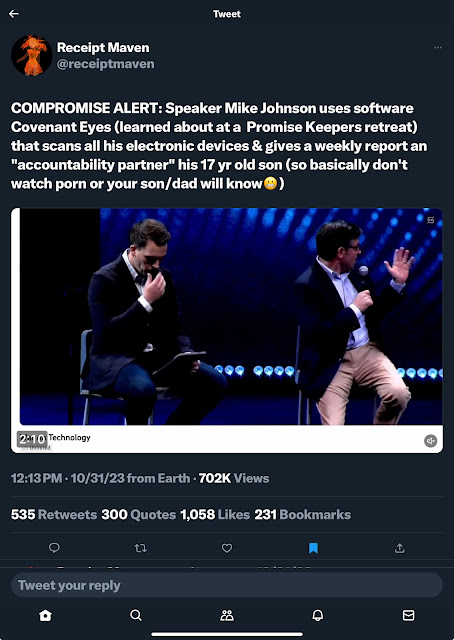Tap the reply speech bubble icon

pos(54,548)
